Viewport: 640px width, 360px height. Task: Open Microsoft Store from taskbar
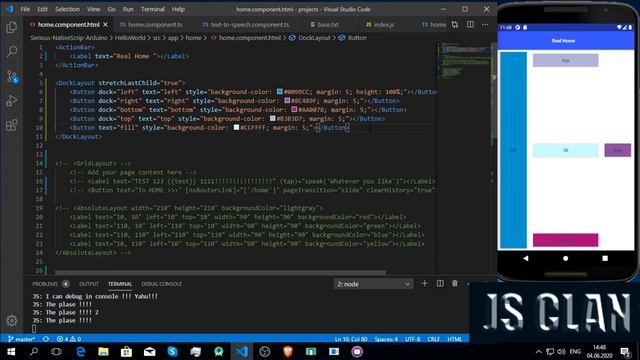127,351
